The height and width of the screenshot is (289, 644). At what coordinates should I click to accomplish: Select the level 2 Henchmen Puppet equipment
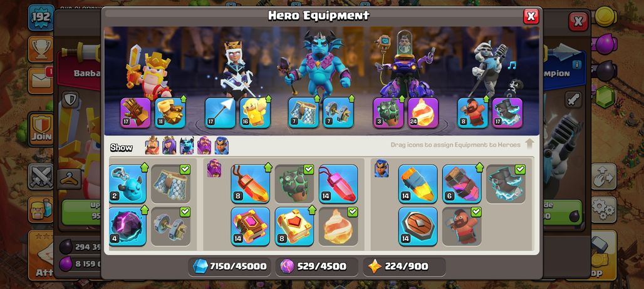point(128,184)
